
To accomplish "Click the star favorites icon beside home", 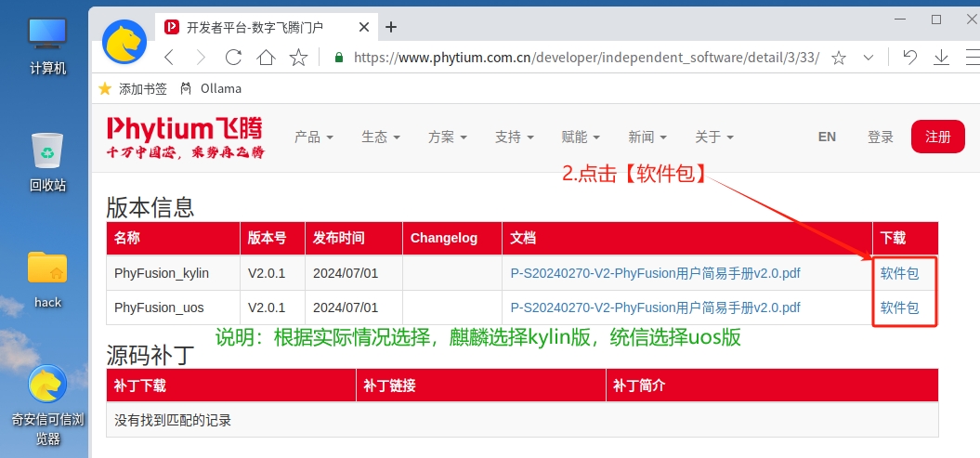I will pos(299,58).
